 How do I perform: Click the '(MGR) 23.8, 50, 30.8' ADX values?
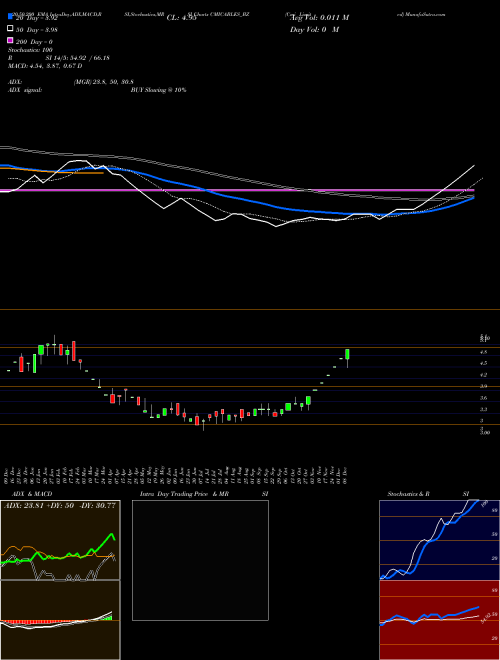pos(104,82)
